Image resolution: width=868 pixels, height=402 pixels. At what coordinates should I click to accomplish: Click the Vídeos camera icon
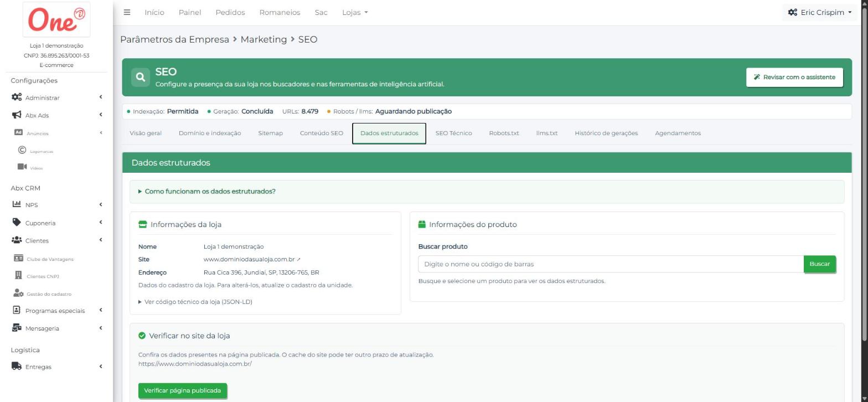point(22,167)
